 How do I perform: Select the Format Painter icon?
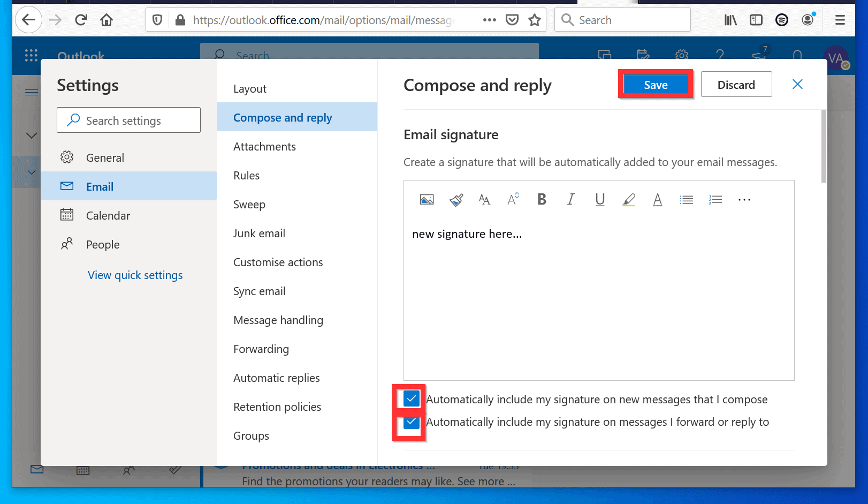tap(456, 199)
